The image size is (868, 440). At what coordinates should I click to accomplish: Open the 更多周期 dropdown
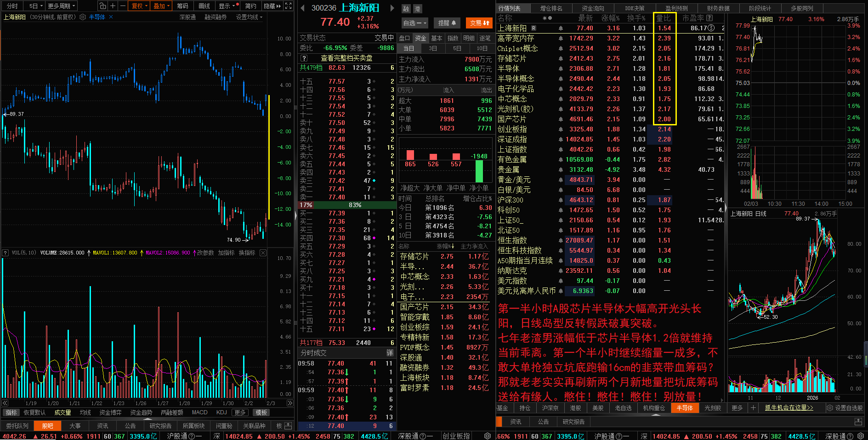point(61,6)
